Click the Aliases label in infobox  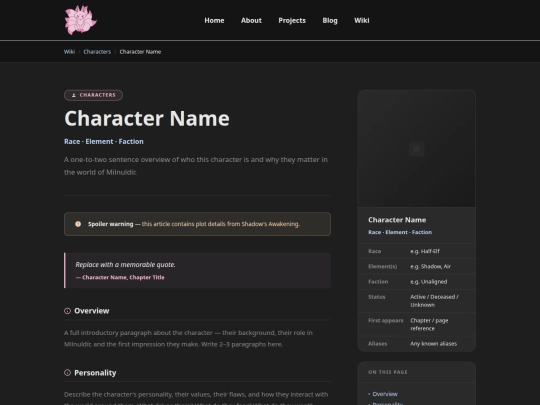click(x=377, y=343)
